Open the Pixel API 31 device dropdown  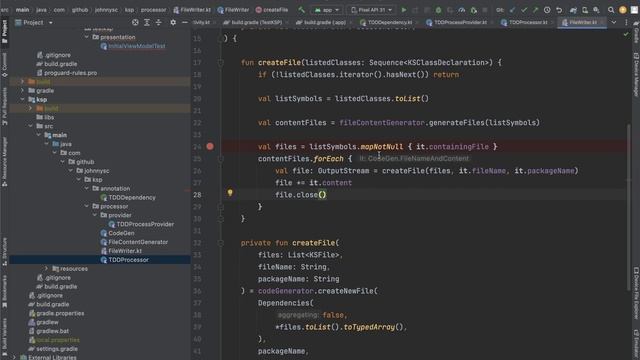click(x=371, y=10)
